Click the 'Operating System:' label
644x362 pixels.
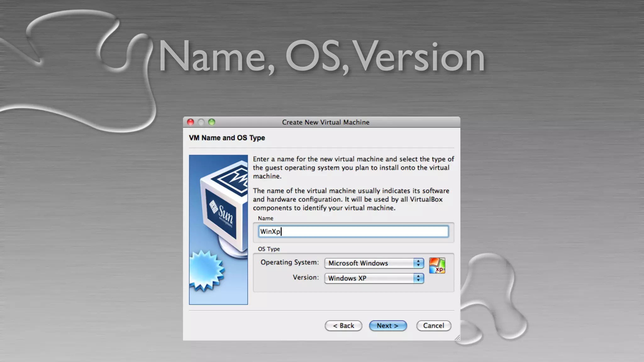(x=290, y=262)
